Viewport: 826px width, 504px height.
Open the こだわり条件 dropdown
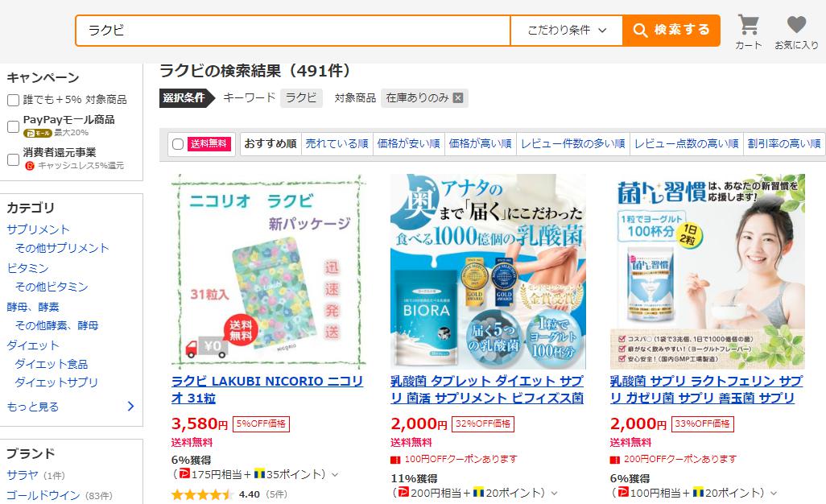click(x=567, y=30)
